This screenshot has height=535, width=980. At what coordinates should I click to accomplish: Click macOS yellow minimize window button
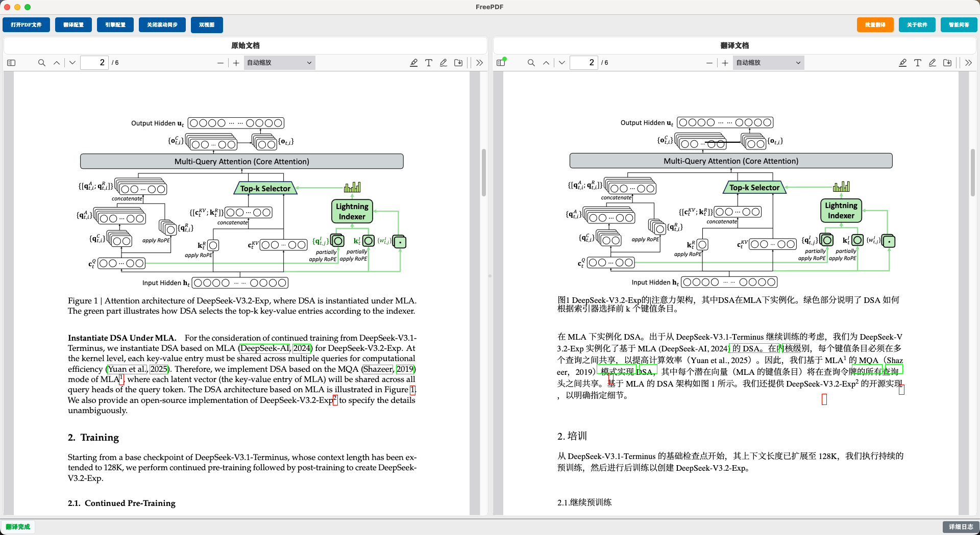(x=17, y=7)
